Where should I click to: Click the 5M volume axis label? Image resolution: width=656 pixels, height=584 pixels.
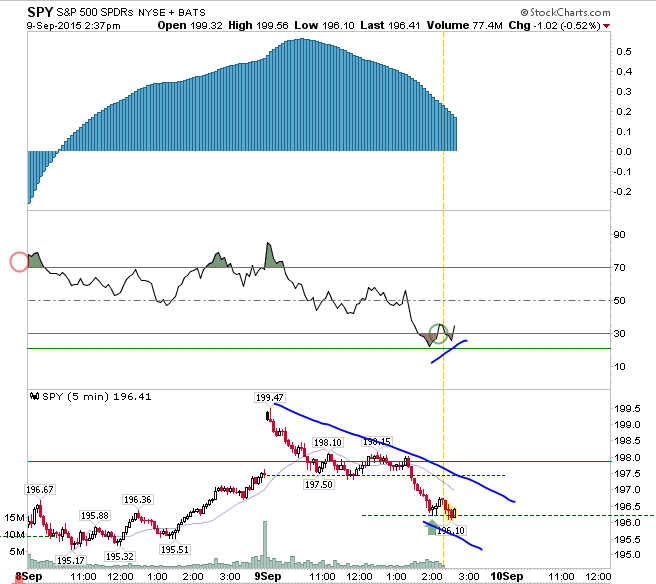click(17, 551)
